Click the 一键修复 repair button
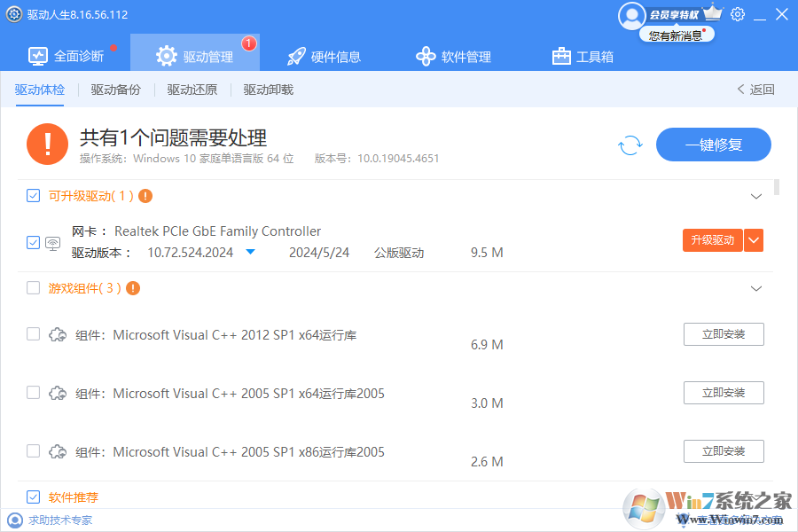The width and height of the screenshot is (798, 532). (x=714, y=145)
